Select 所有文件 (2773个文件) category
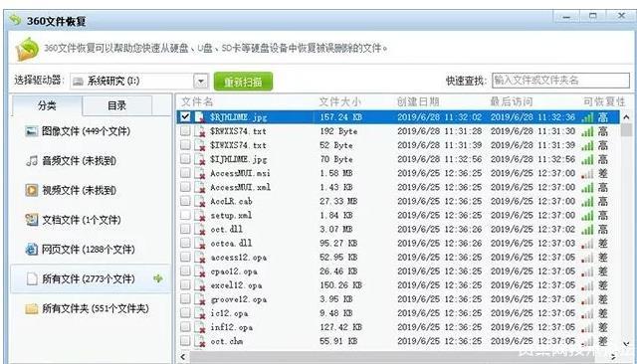The width and height of the screenshot is (637, 364). 91,278
